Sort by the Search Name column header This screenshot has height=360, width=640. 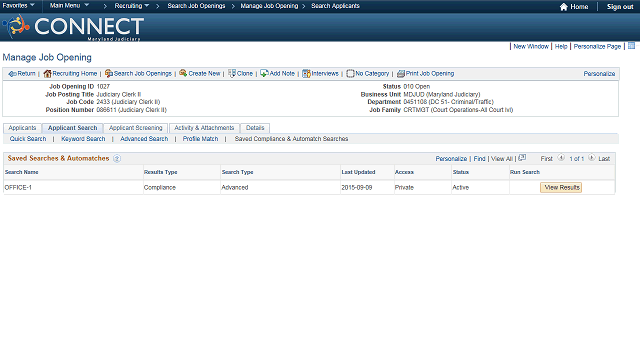pyautogui.click(x=22, y=172)
